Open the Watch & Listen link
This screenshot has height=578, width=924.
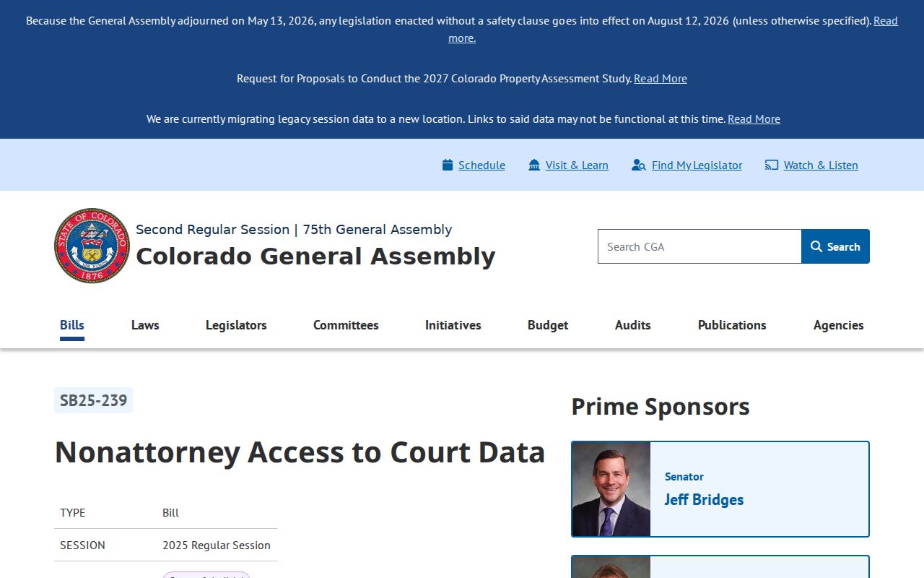point(821,165)
